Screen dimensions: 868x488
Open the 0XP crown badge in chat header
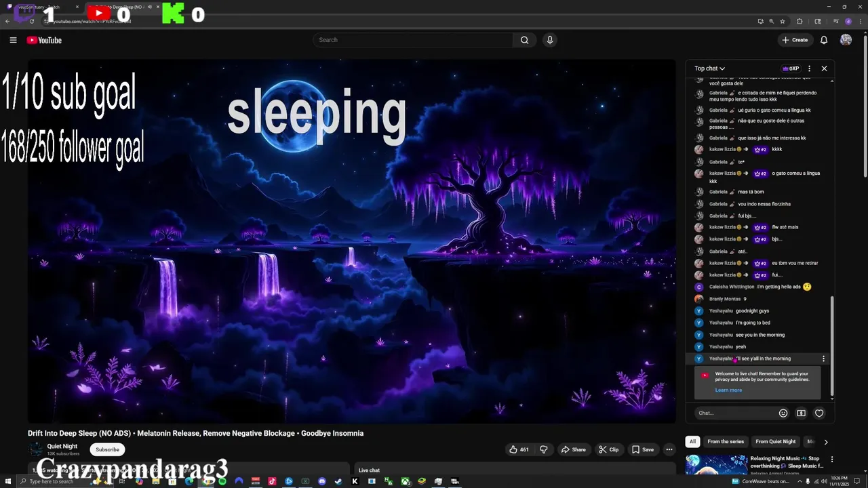point(791,68)
